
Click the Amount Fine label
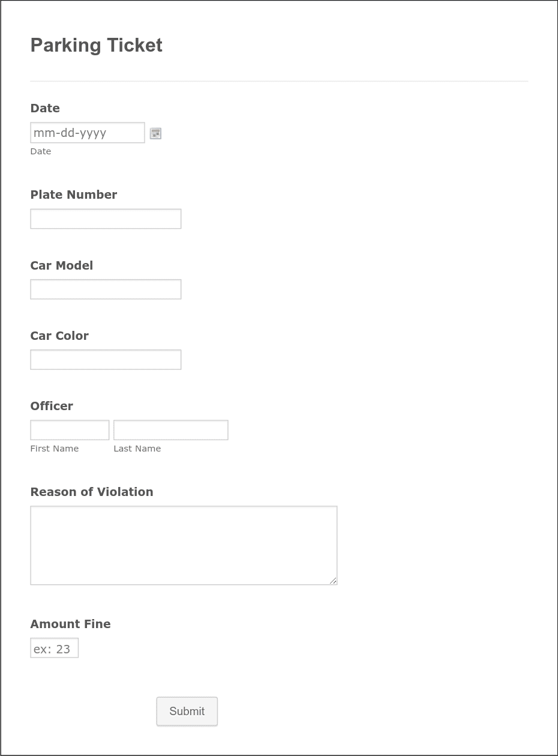[71, 624]
